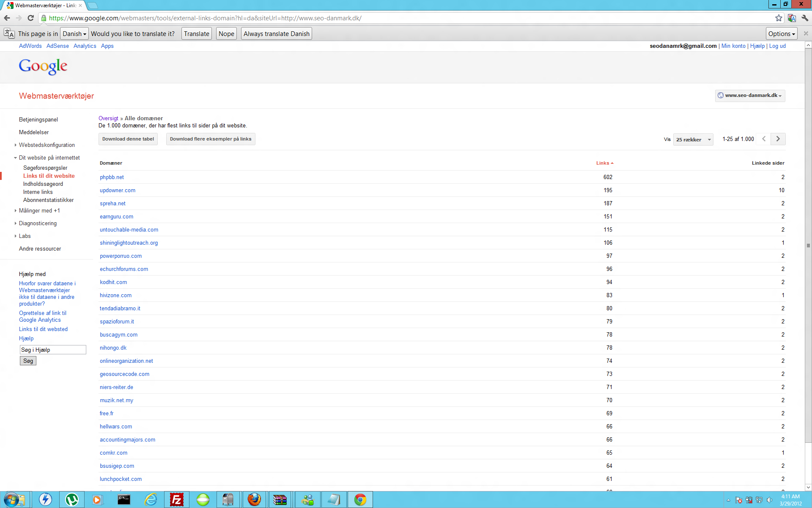Expand Webstedskonfiguration in the sidebar
This screenshot has width=812, height=508.
[47, 145]
